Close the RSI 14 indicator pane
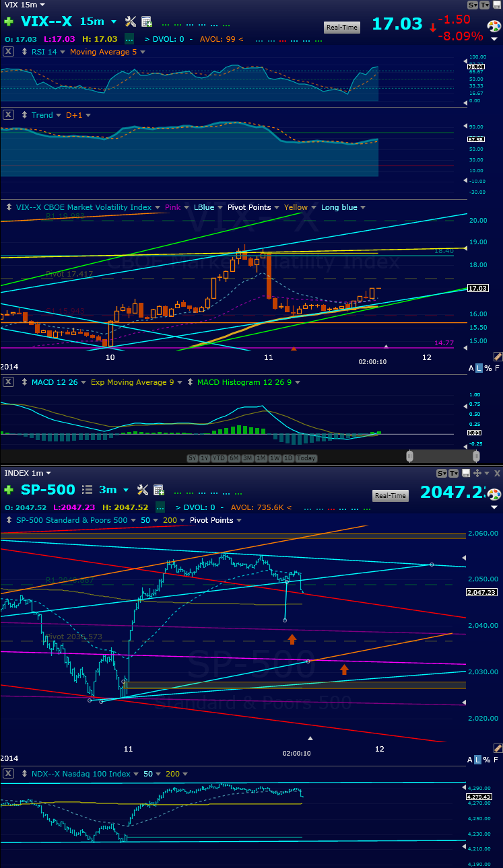Image resolution: width=503 pixels, height=868 pixels. coord(8,52)
